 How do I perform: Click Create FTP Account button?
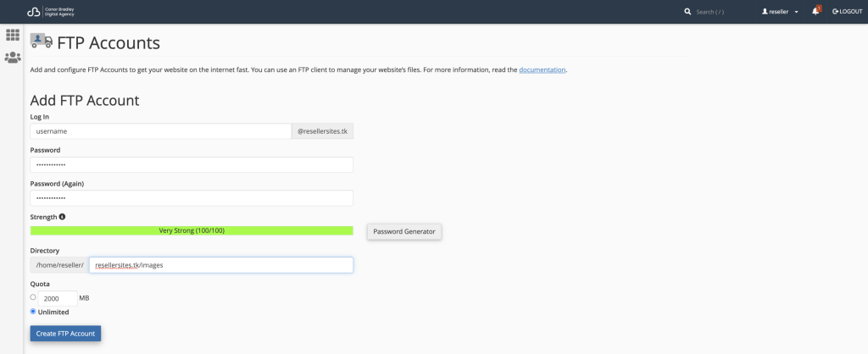coord(65,334)
